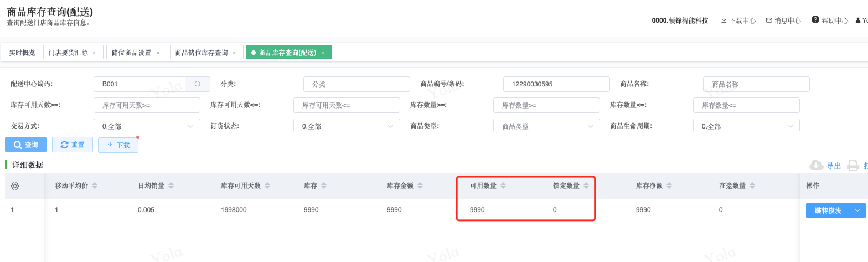This screenshot has width=868, height=262.
Task: Close the 商品库存查询(配送) tab
Action: tap(323, 53)
